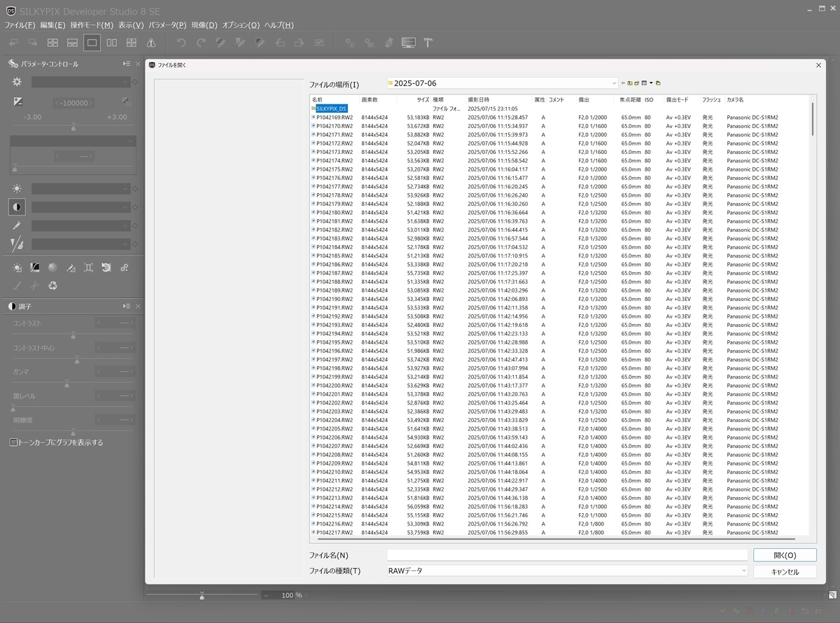Click the recycle arrows icon in sub-controls
Screen dimensions: 840x623
click(x=52, y=286)
